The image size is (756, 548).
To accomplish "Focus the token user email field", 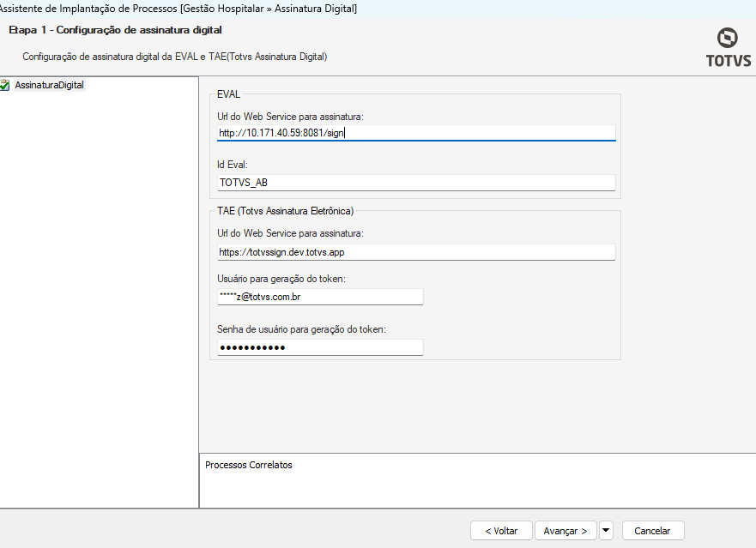I will (320, 297).
